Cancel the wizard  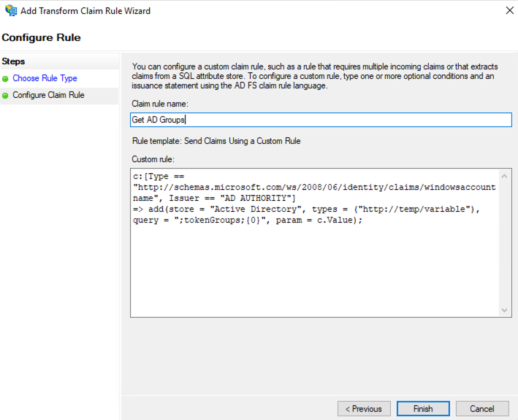[482, 409]
